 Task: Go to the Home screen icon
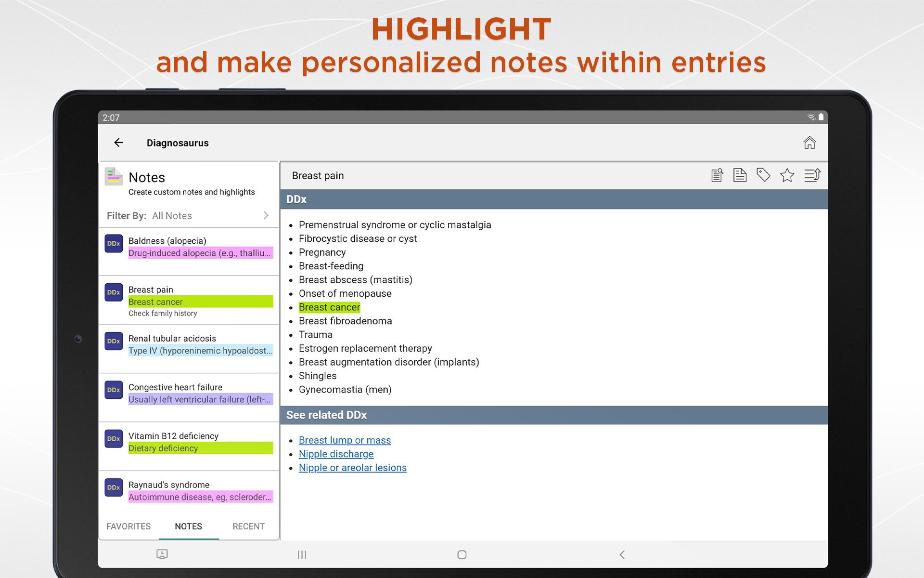(809, 143)
